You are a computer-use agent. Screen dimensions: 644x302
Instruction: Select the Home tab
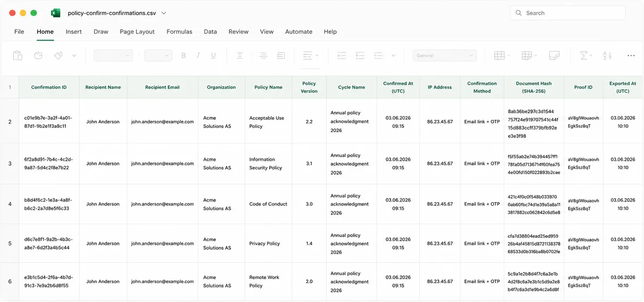(x=45, y=32)
